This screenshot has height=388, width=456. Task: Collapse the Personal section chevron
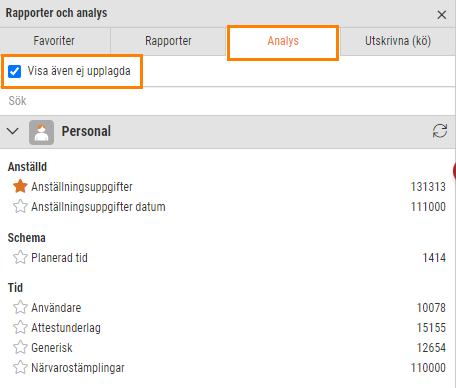(x=13, y=131)
